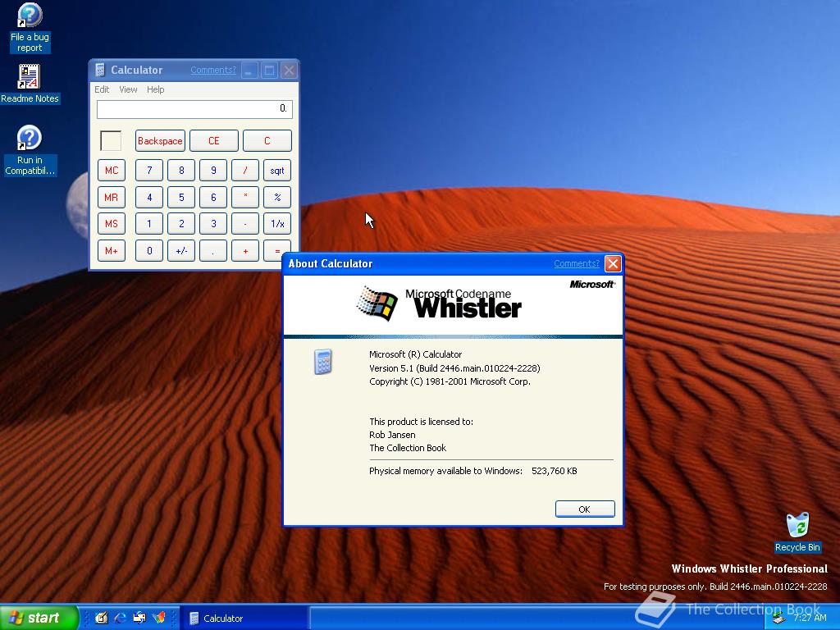840x630 pixels.
Task: Open the MSN quick launch icon
Action: click(159, 618)
